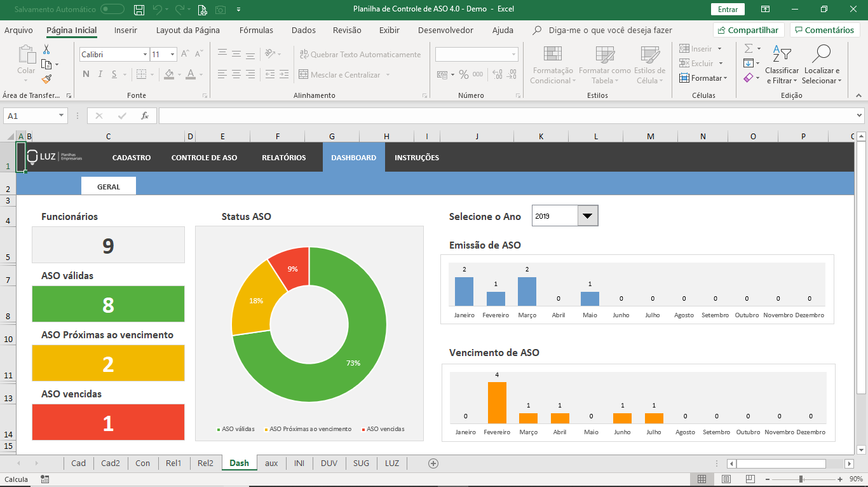Image resolution: width=868 pixels, height=487 pixels.
Task: Expand the formula bar
Action: pyautogui.click(x=859, y=116)
